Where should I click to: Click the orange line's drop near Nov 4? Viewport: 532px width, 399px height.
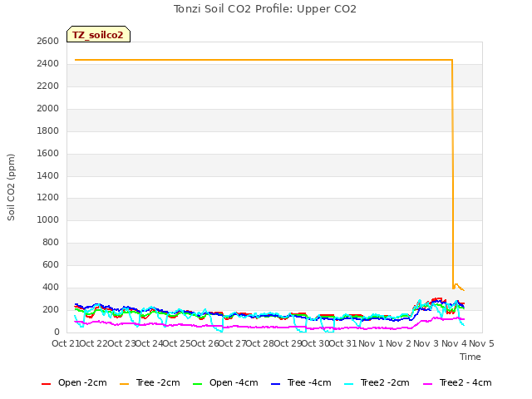click(x=452, y=173)
